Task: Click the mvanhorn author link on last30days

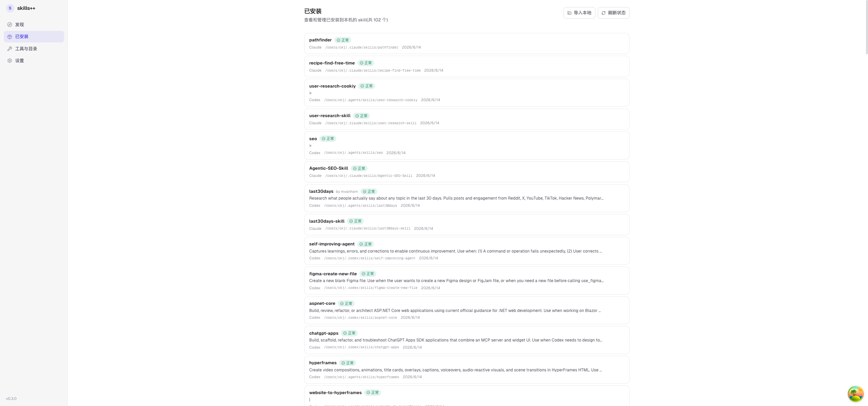Action: click(349, 192)
